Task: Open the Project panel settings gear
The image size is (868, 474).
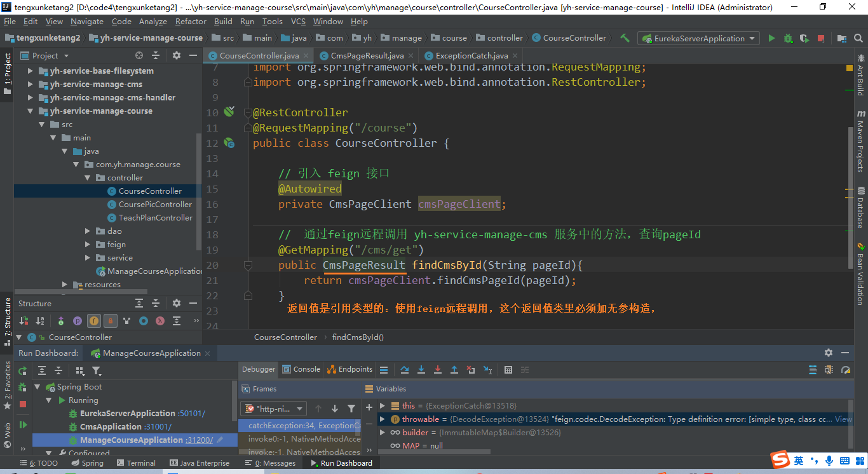Action: click(x=176, y=55)
